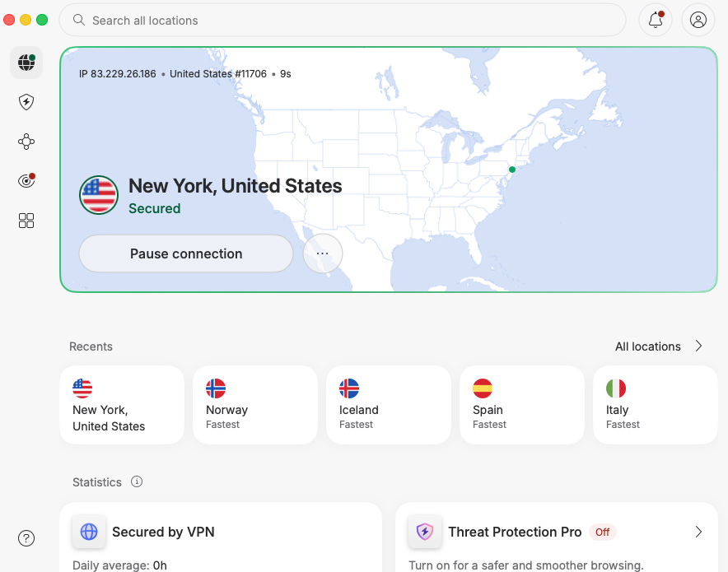Click the green server dot on map
The width and height of the screenshot is (728, 572).
tap(512, 170)
